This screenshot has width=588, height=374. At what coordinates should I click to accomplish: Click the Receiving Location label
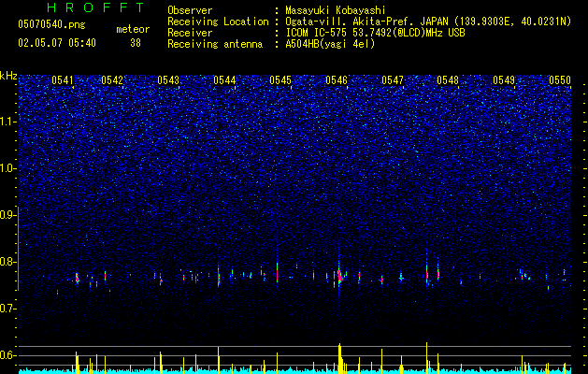tap(218, 22)
